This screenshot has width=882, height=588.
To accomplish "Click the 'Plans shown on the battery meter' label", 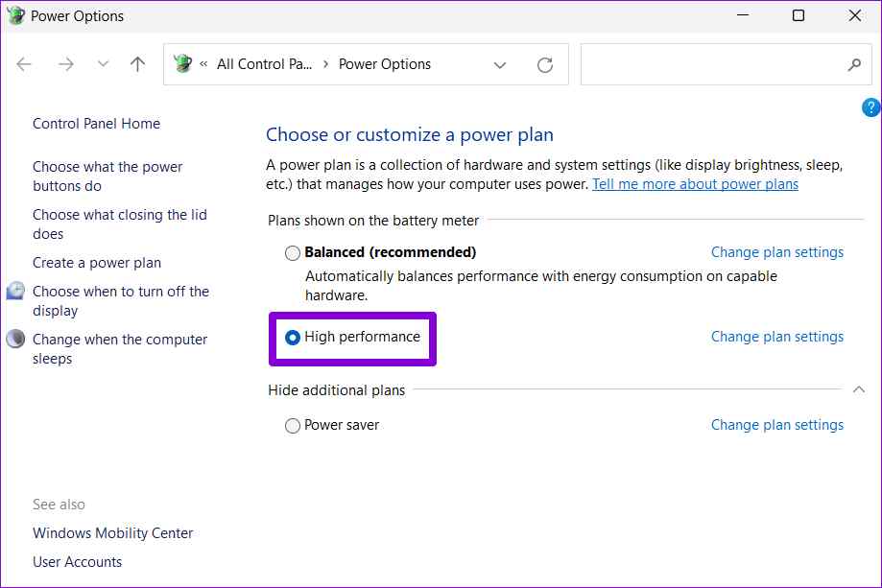I will [x=373, y=221].
